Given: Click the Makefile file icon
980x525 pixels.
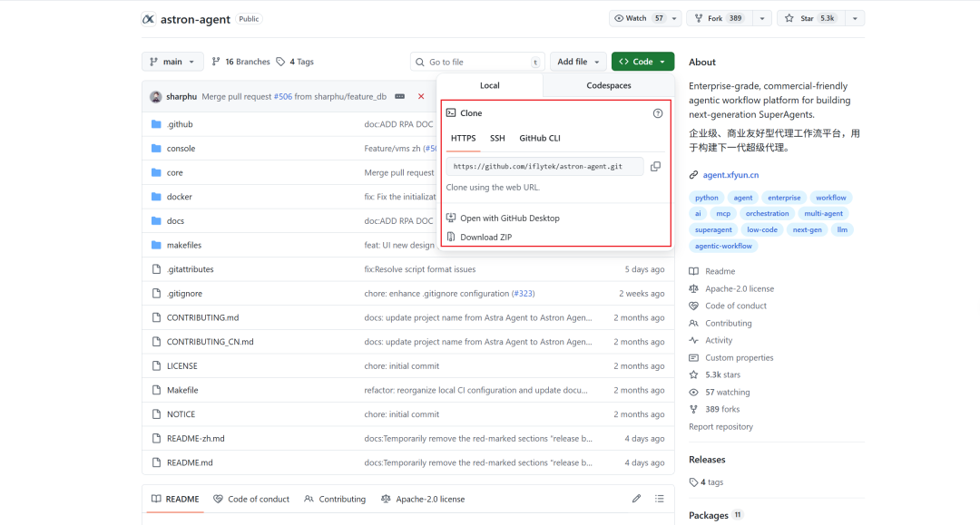Looking at the screenshot, I should click(x=156, y=390).
